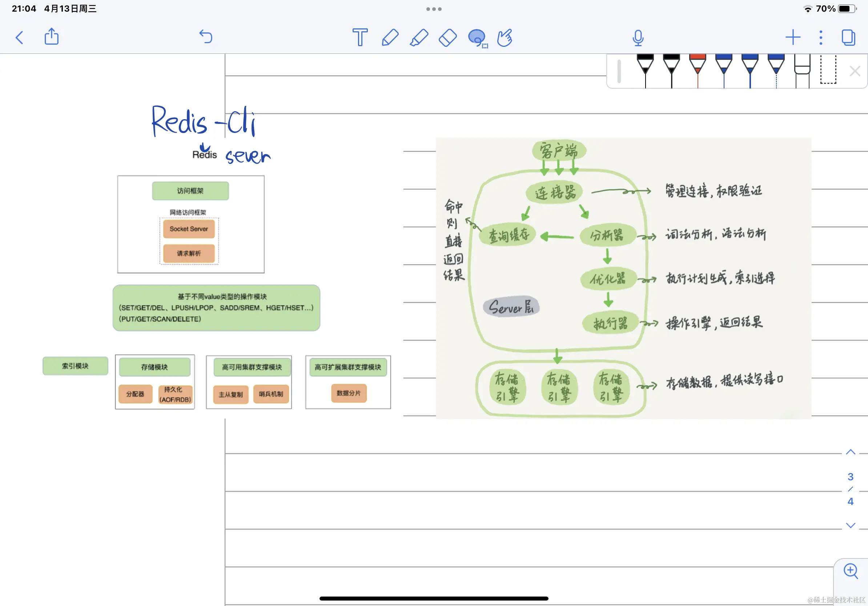Select the Pen tool
The width and height of the screenshot is (868, 606).
click(390, 37)
